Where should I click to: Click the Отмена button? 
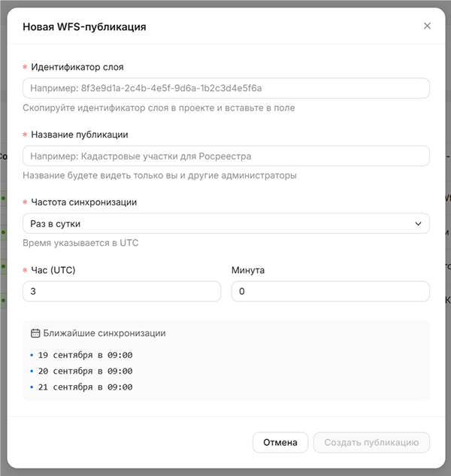click(280, 442)
